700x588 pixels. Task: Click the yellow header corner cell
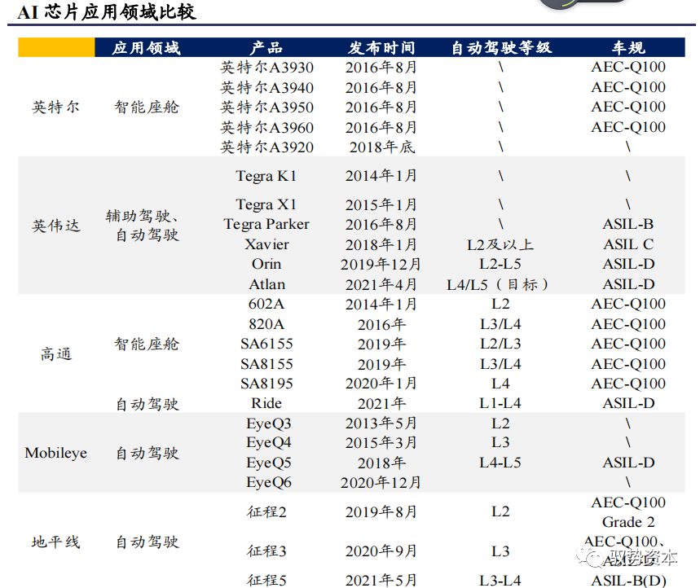56,47
